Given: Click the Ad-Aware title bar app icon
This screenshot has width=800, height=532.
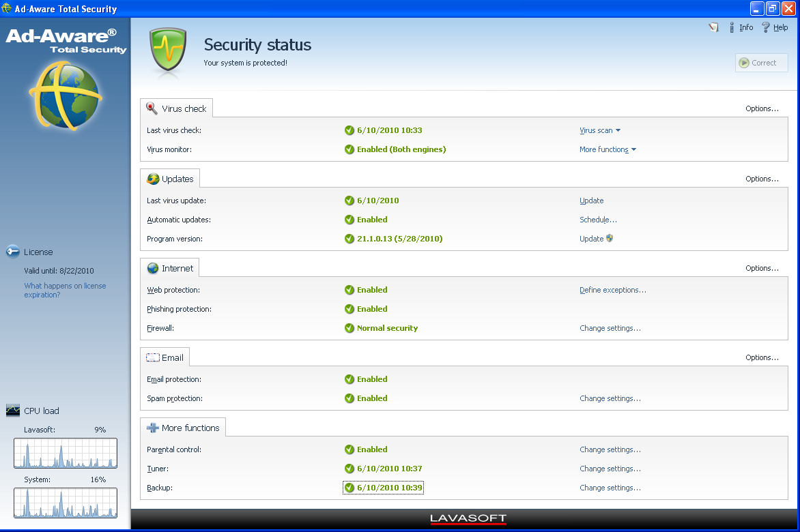Looking at the screenshot, I should tap(7, 8).
